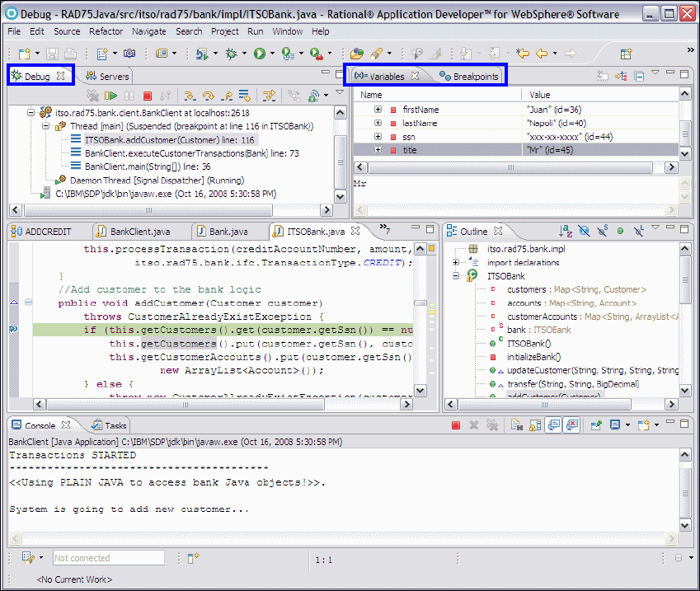Image resolution: width=700 pixels, height=591 pixels.
Task: Click the red Terminate button in Debug view
Action: tap(148, 96)
